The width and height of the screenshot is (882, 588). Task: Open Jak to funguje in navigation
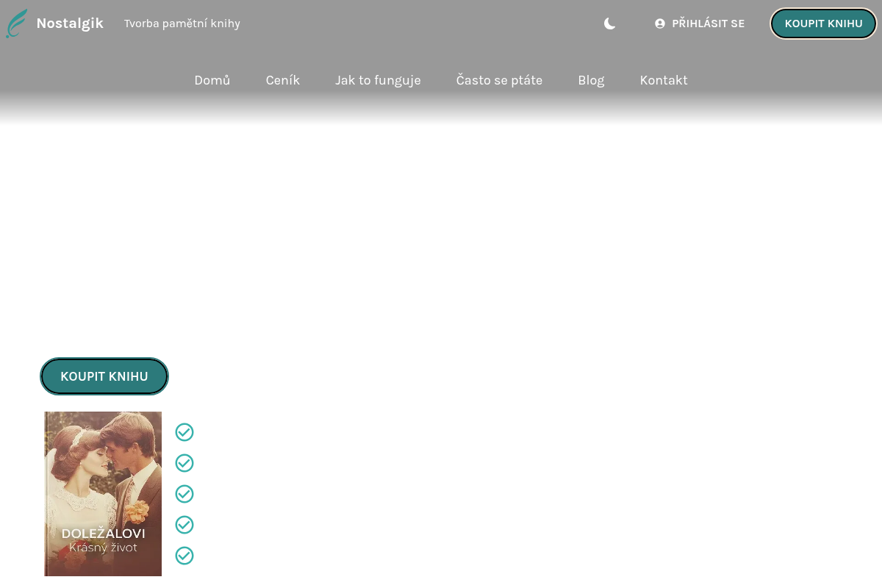pyautogui.click(x=378, y=80)
